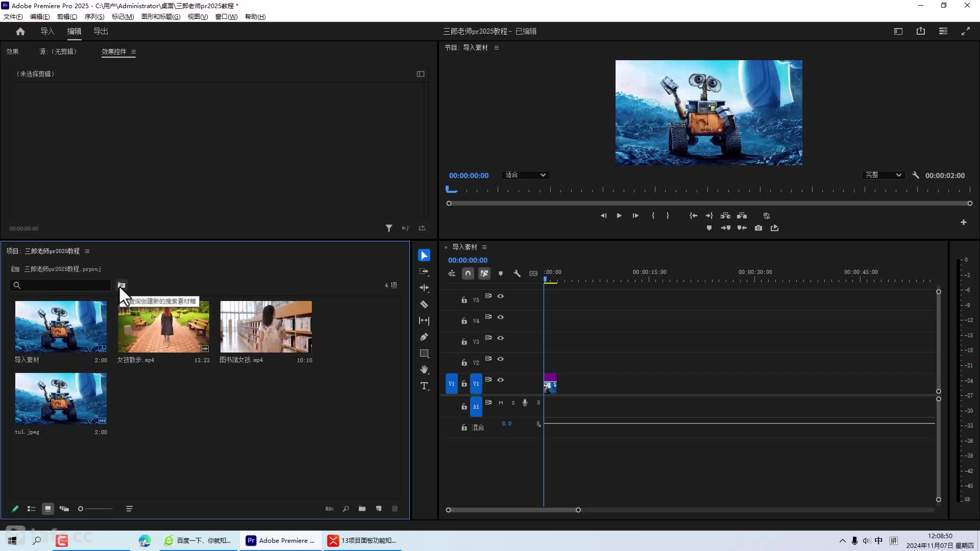Open Quick Export share icon
The image size is (980, 551).
[x=921, y=31]
